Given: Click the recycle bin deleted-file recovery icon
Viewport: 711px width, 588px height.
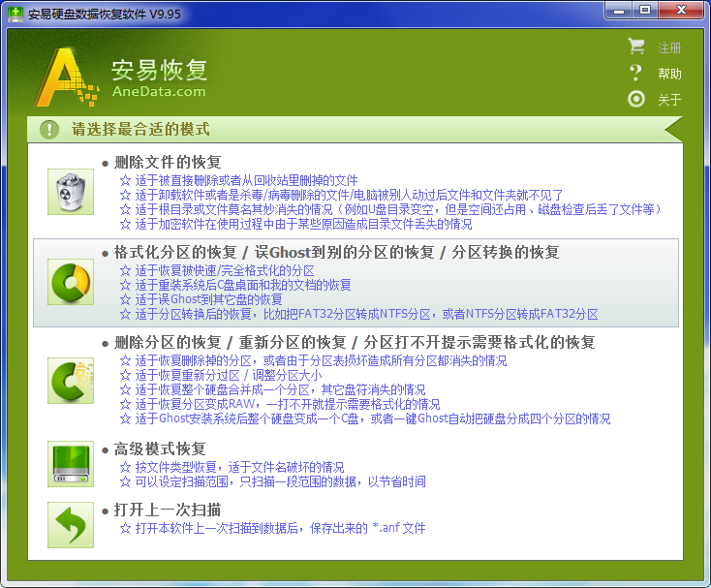Looking at the screenshot, I should click(x=71, y=192).
